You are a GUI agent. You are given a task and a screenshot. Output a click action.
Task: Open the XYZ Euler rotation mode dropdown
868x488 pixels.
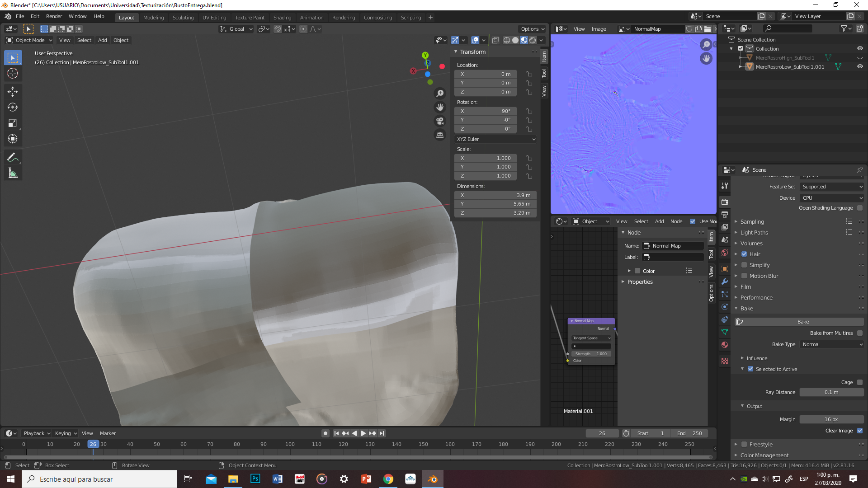click(x=495, y=139)
